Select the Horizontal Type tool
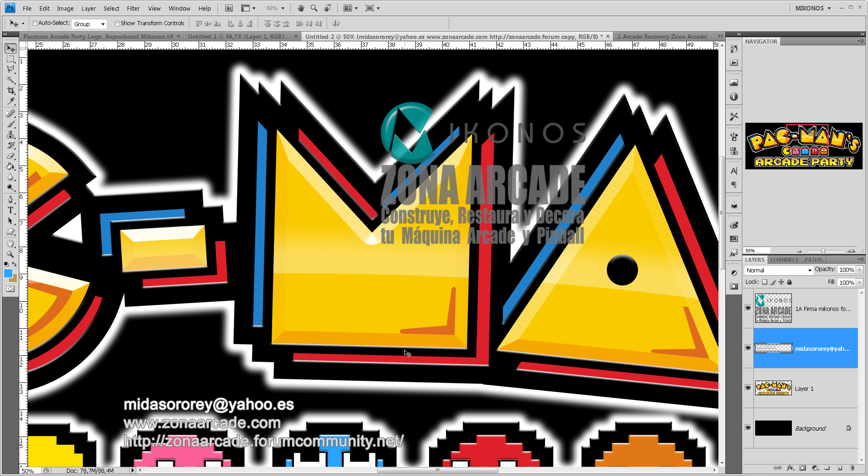Viewport: 868px width, 476px height. click(x=10, y=210)
